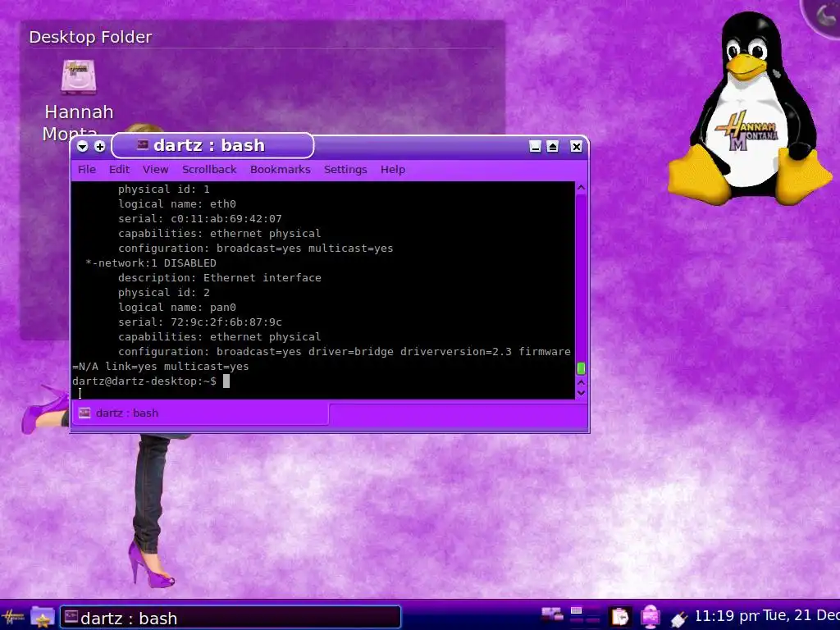The image size is (840, 630).
Task: Click the network/display tray icon
Action: click(x=552, y=615)
